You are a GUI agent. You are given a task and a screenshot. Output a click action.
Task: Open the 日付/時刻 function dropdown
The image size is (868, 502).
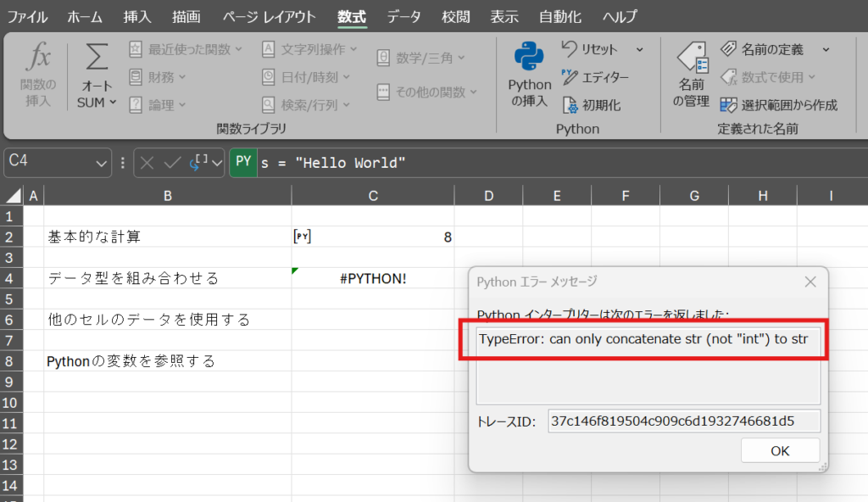346,77
